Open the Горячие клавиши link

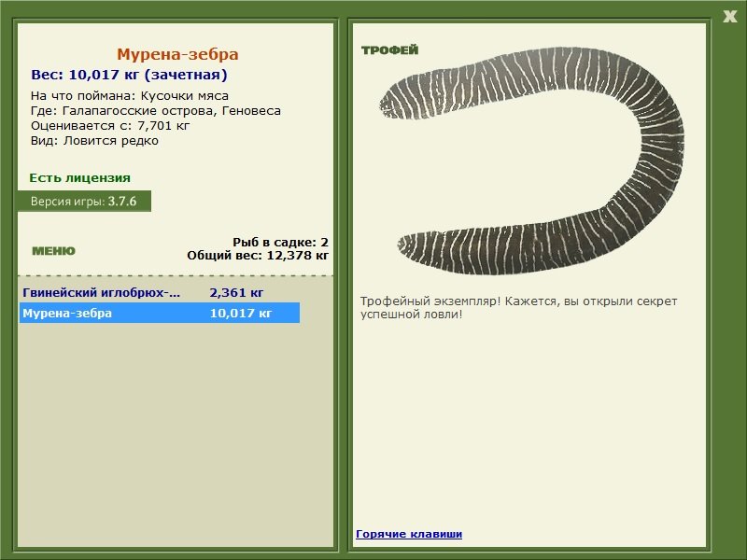(409, 534)
